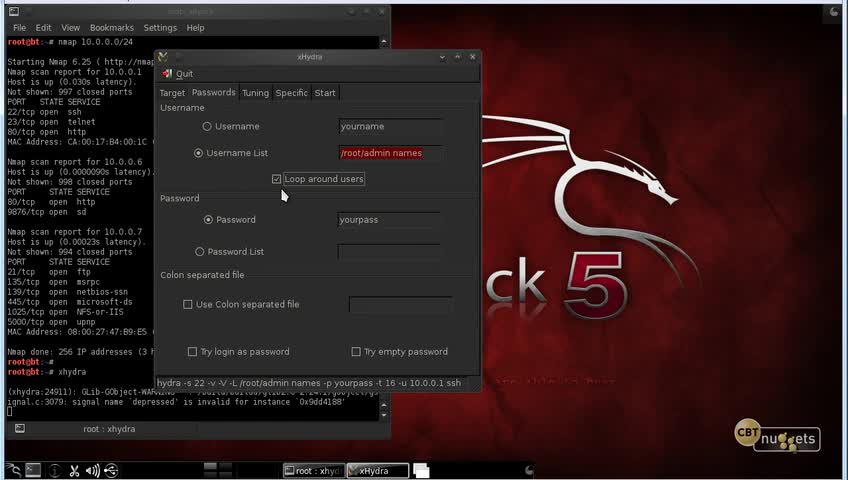Click the virtual desktop pager
The height and width of the screenshot is (480, 848).
218,470
